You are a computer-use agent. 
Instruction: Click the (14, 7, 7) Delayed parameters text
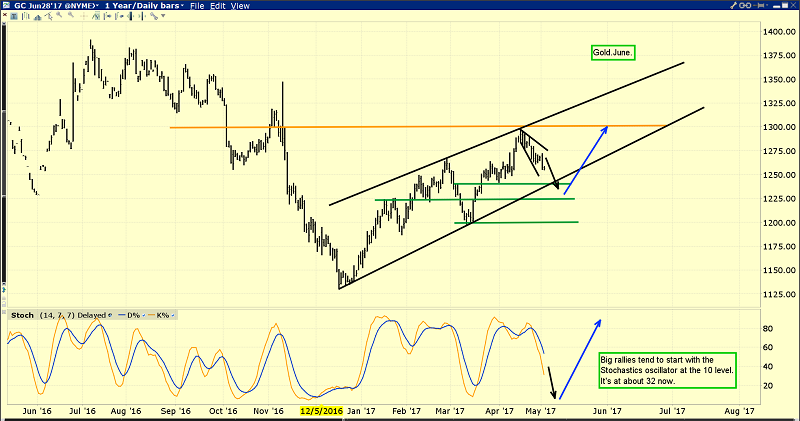[x=72, y=315]
